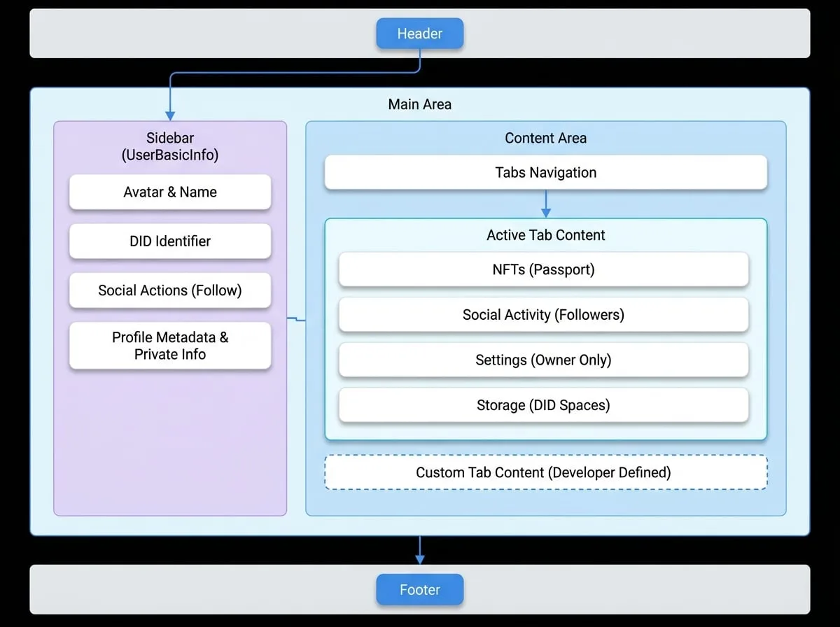This screenshot has height=627, width=840.
Task: Select the Avatar & Name block
Action: click(x=170, y=192)
